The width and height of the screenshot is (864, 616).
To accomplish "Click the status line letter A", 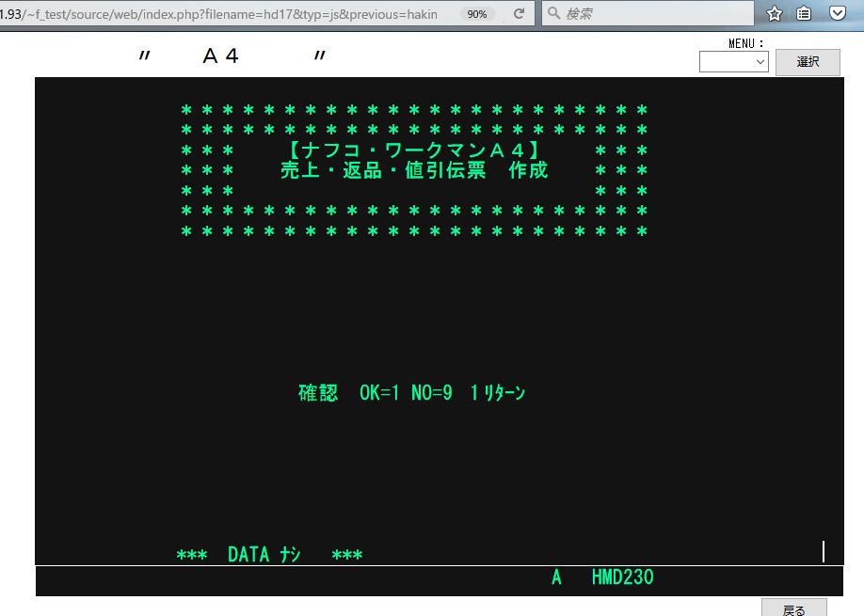I will point(556,577).
